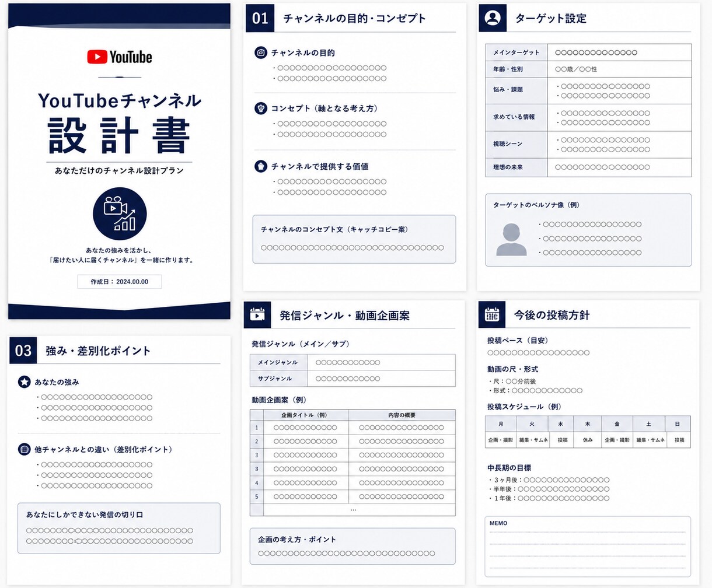
Task: Click the チャンネルのコンセプト文 box
Action: click(354, 239)
